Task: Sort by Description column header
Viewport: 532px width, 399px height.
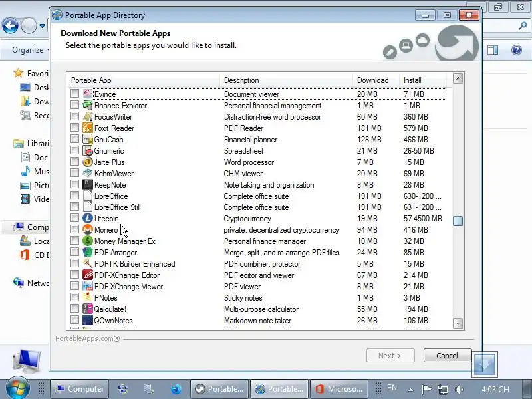Action: tap(287, 80)
